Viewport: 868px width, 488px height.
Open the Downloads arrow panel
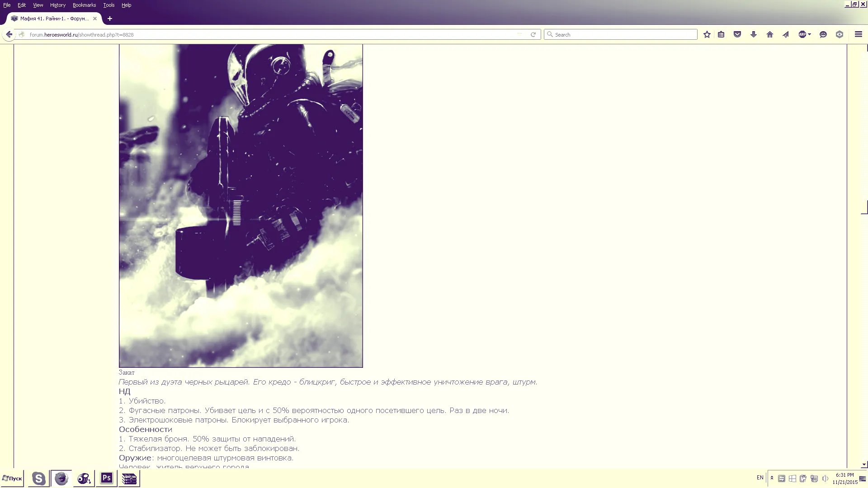pos(754,34)
